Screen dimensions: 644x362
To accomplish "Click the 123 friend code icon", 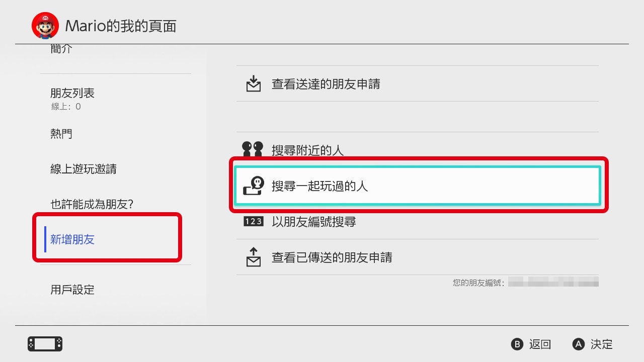I will (x=253, y=221).
